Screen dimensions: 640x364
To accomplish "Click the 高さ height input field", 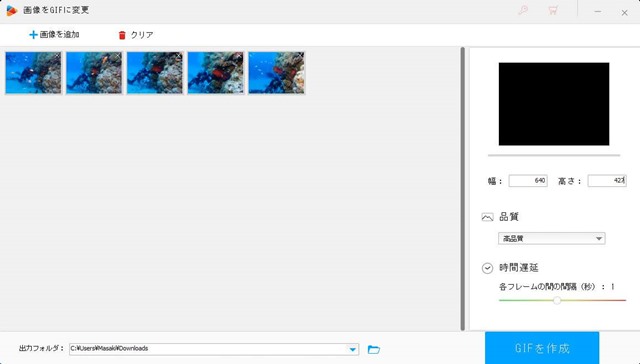I will [607, 181].
